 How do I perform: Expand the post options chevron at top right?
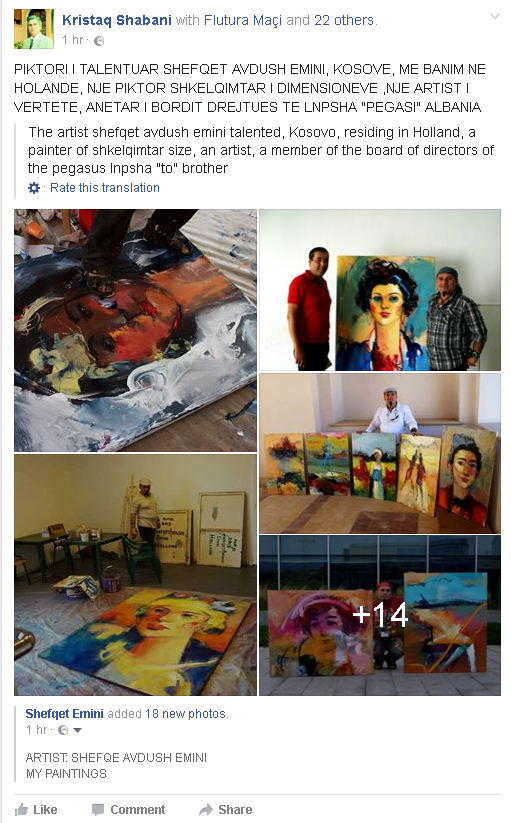494,16
